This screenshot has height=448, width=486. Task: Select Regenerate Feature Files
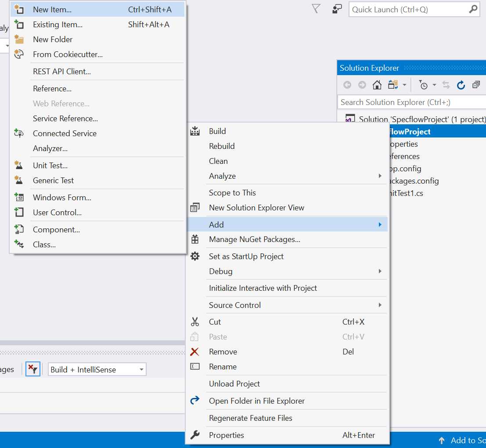coord(287,418)
